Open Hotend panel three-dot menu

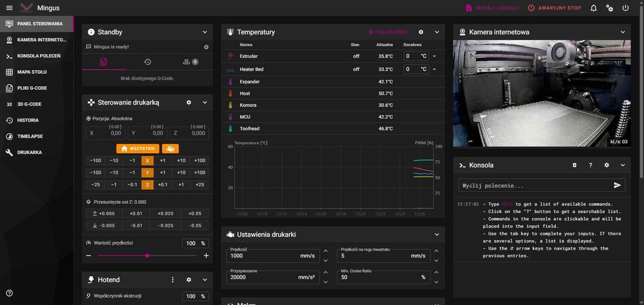173,279
